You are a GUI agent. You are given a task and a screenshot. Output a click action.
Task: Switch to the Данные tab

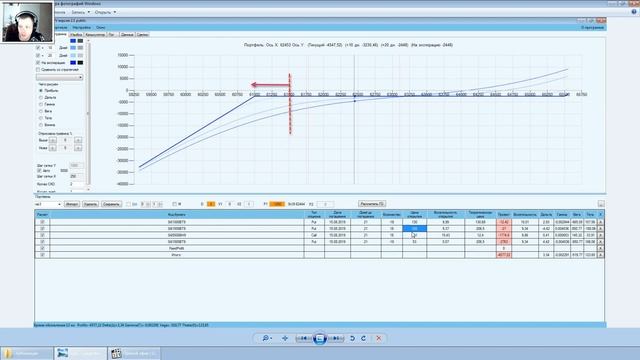tap(127, 35)
